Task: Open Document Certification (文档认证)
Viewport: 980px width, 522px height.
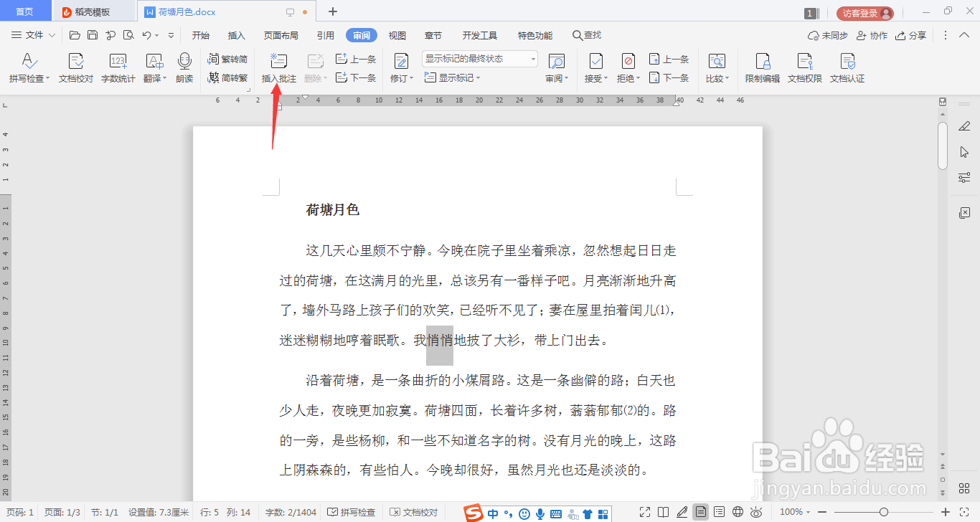Action: click(847, 69)
